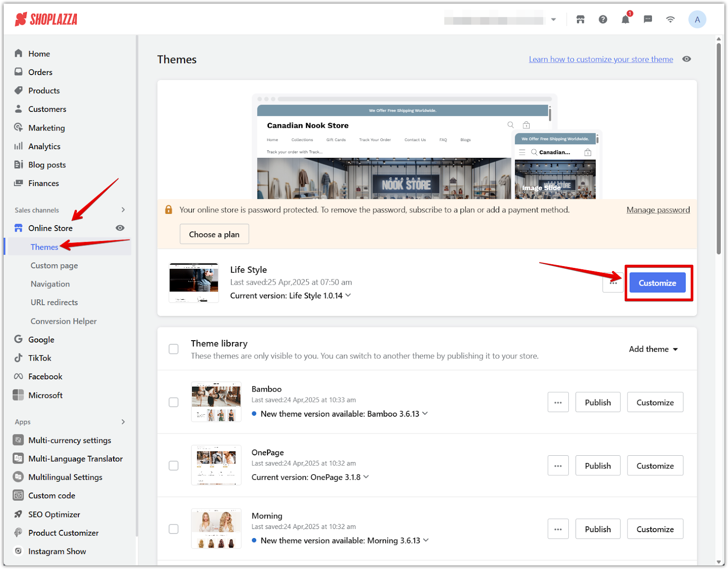Open URL redirects in the sidebar

[x=54, y=302]
